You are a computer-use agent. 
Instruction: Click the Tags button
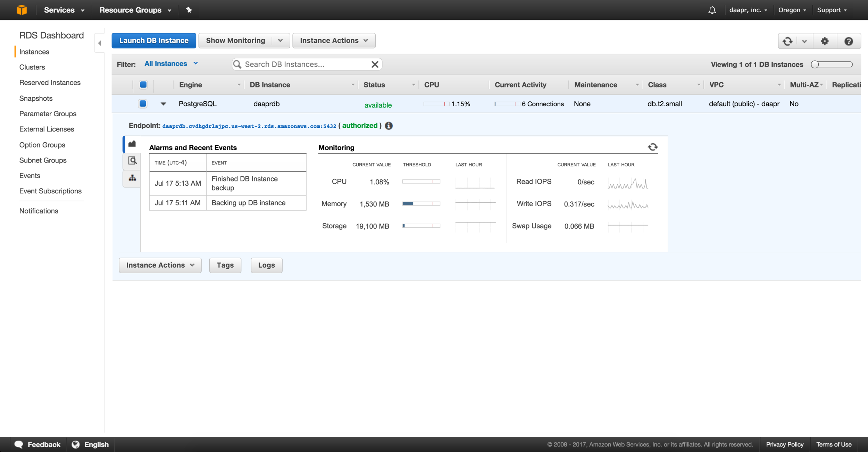pyautogui.click(x=225, y=265)
